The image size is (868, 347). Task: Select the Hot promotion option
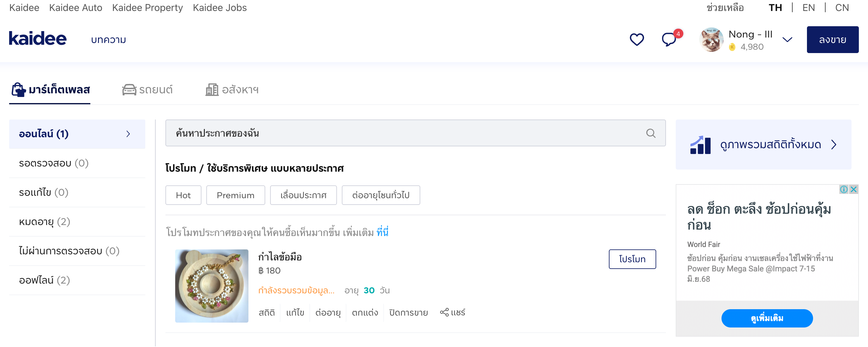pos(183,195)
